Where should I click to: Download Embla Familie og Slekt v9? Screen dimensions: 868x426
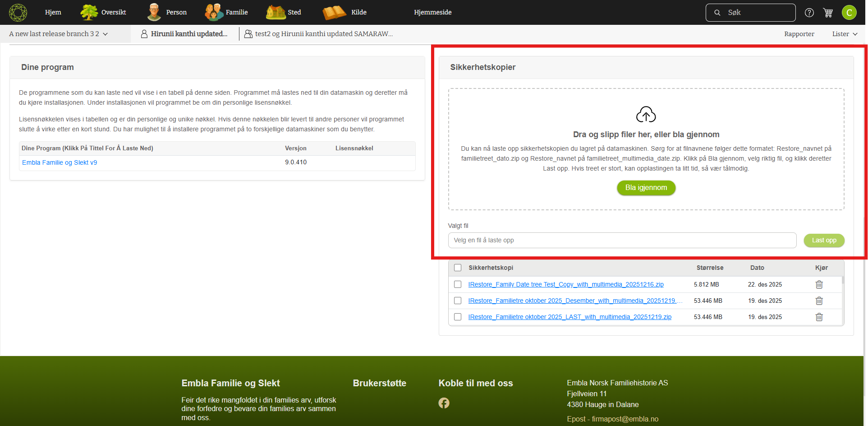(60, 162)
